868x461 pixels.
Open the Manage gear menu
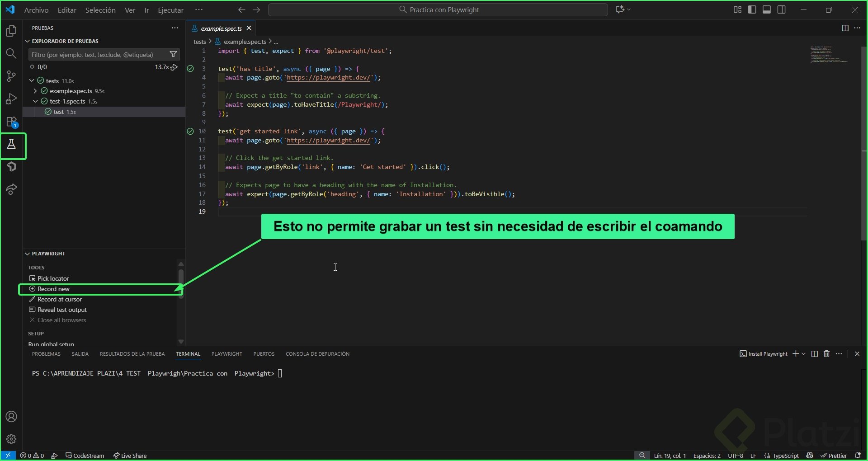pyautogui.click(x=11, y=439)
